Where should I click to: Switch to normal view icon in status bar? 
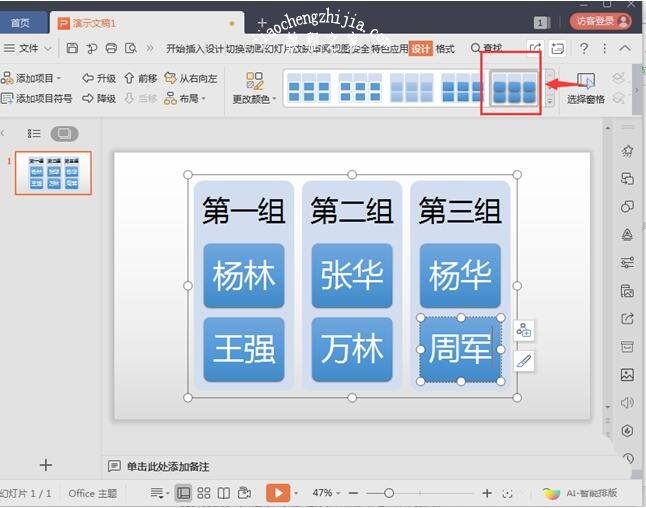click(183, 493)
